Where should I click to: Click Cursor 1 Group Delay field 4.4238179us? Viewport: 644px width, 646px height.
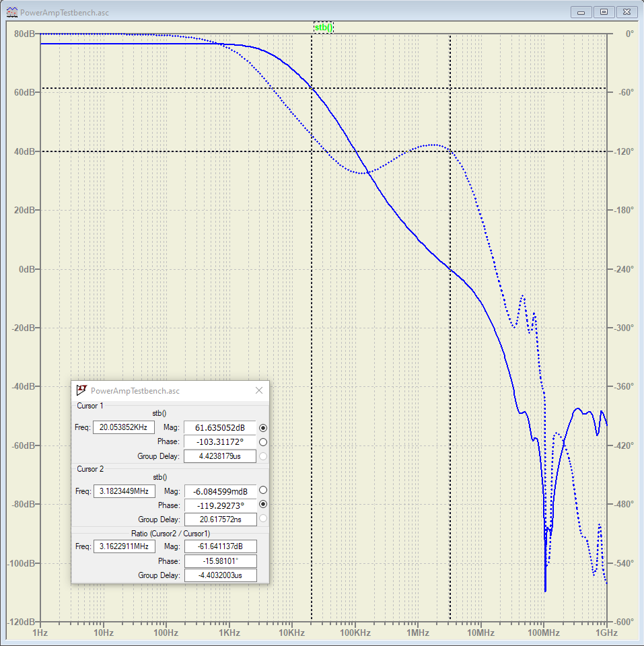pos(220,456)
